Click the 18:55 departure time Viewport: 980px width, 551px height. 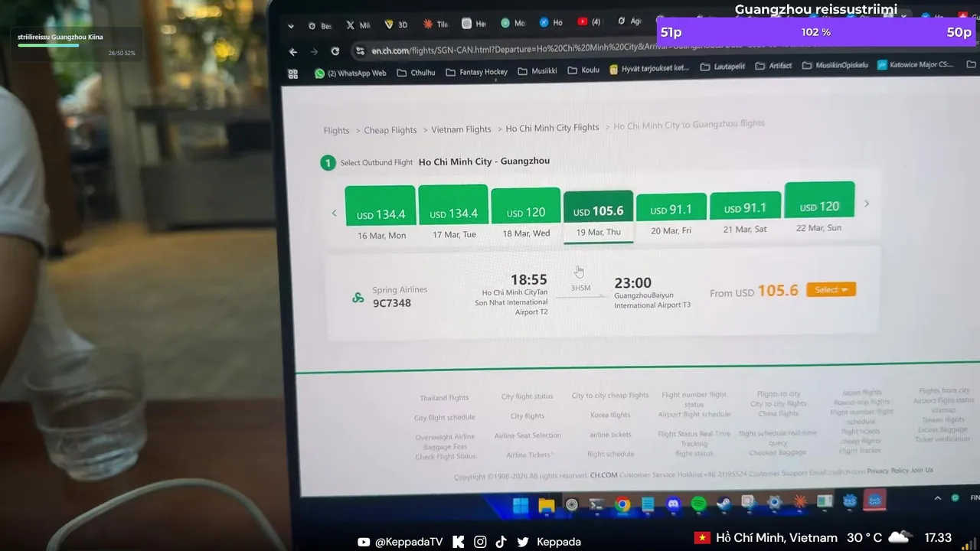click(x=528, y=280)
